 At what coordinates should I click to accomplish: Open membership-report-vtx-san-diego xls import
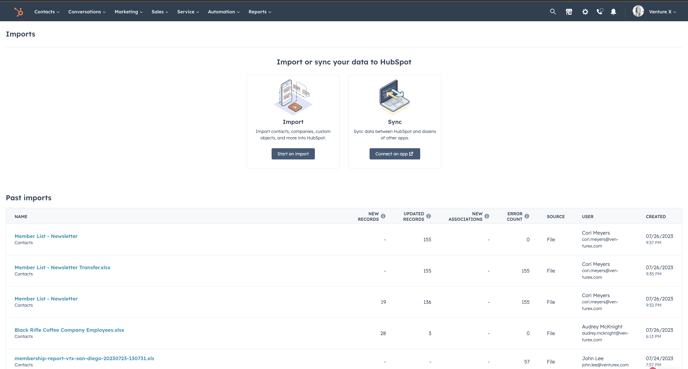[84, 358]
